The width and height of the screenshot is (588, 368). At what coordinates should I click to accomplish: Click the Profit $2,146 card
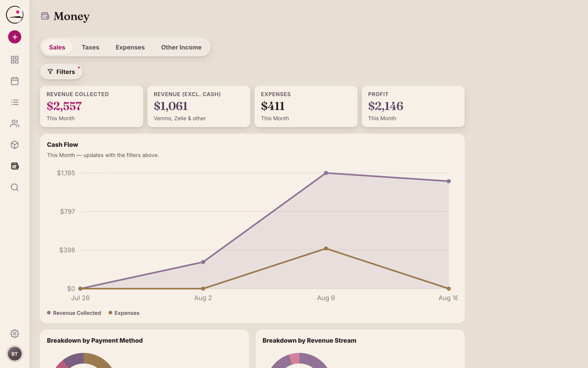[x=413, y=106]
